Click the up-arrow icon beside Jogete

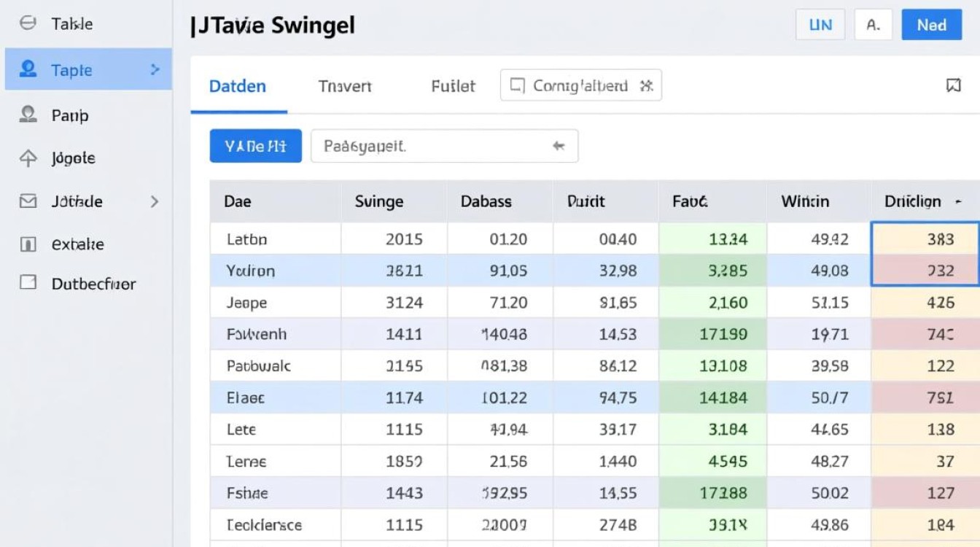point(28,158)
